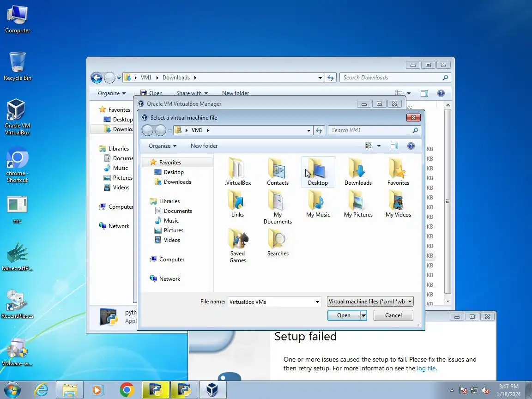Select the Saved Games folder icon
This screenshot has height=399, width=532.
(237, 246)
